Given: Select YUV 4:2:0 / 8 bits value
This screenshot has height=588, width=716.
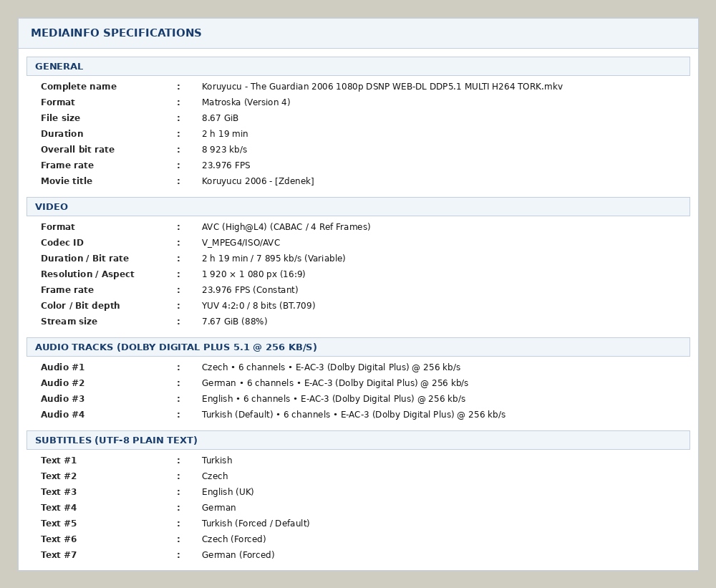Looking at the screenshot, I should pos(258,306).
